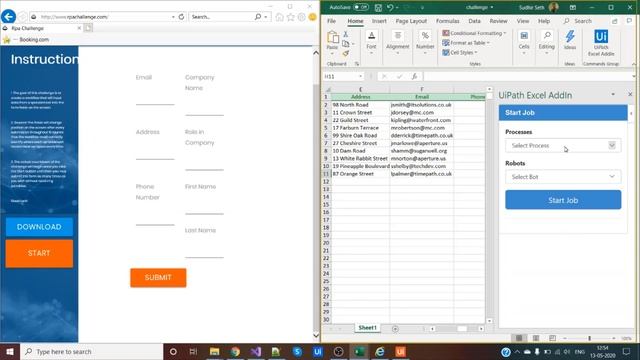Screen dimensions: 640x360
Task: Switch to the Review ribbon tab
Action: [498, 21]
